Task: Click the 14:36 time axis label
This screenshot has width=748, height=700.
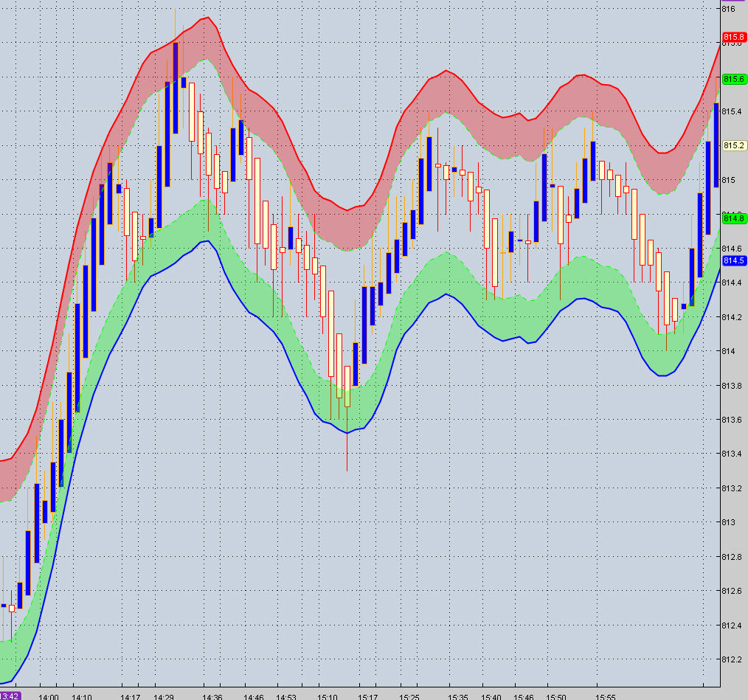Action: [x=212, y=697]
